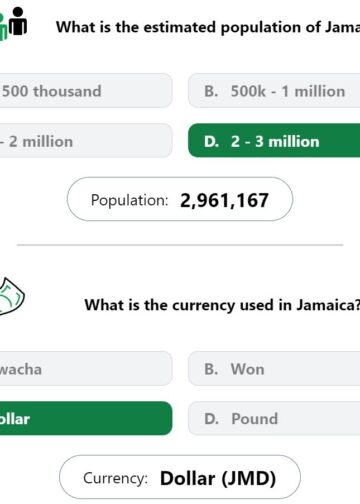
Task: Select the answer option ending in 'wacha'
Action: pos(86,368)
